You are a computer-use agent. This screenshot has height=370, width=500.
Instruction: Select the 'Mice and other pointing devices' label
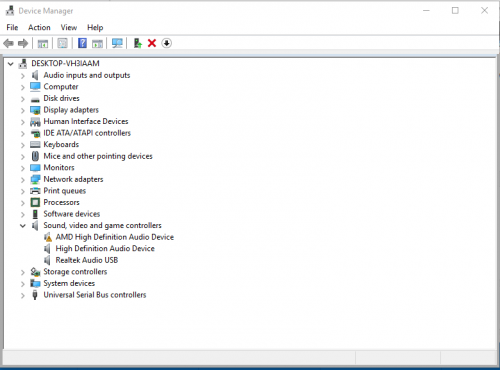click(98, 156)
